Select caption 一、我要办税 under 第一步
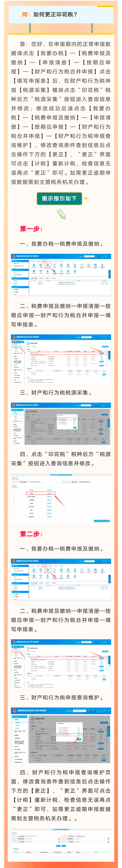 click(62, 244)
